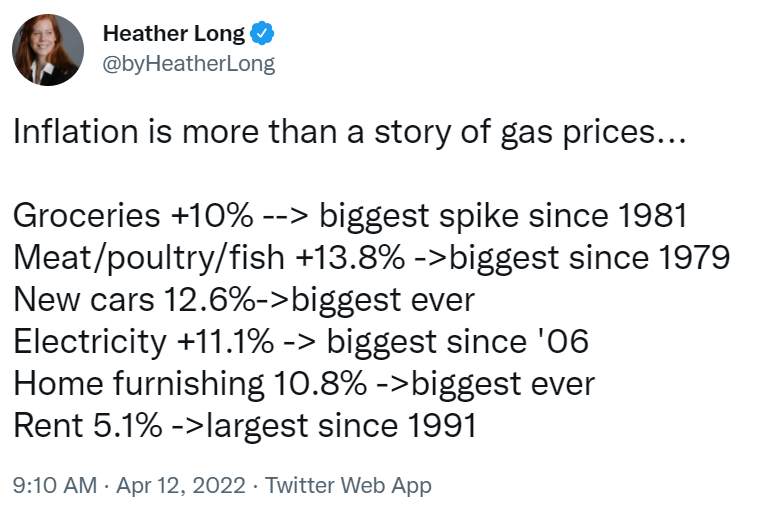
Task: Open the Heather Long display name
Action: point(174,33)
